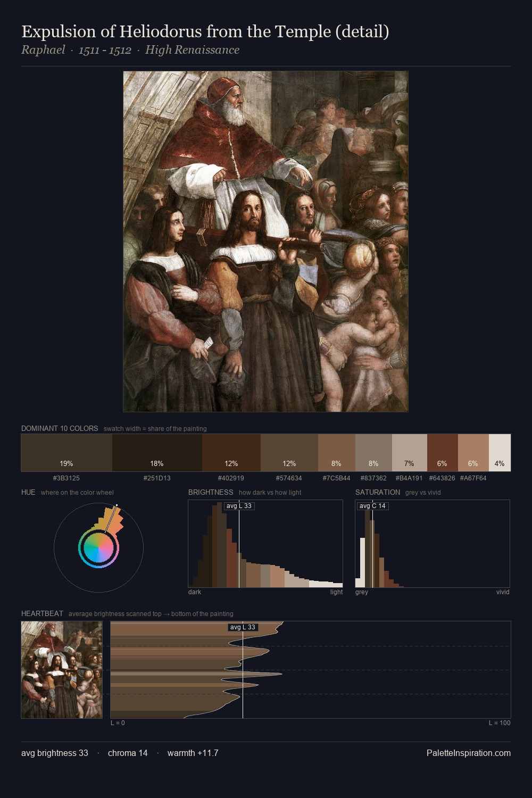532x798 pixels.
Task: Click the L = 100 axis label
Action: [x=500, y=723]
